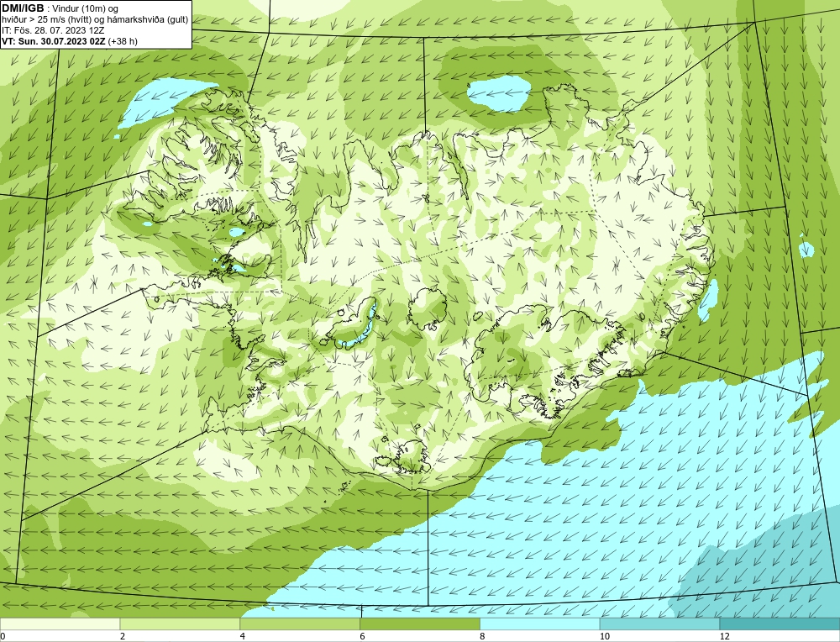Click the legend value '10'
840x642 pixels.
point(604,636)
